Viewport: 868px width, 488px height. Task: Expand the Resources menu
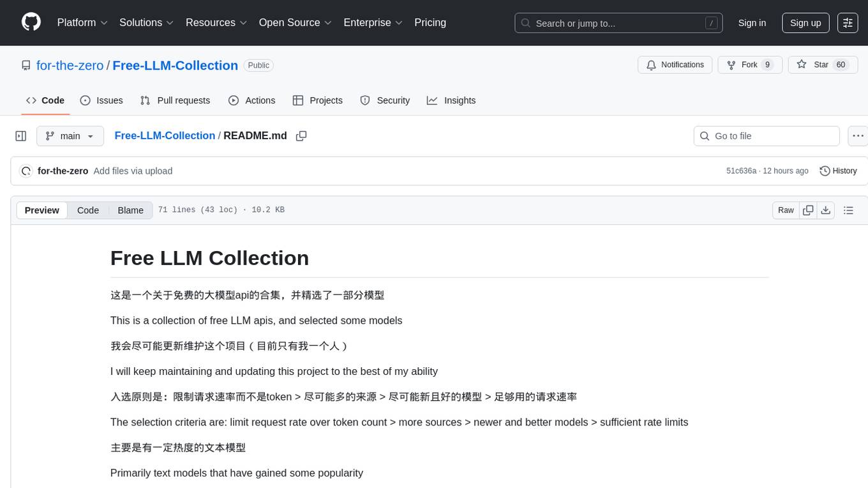tap(216, 22)
